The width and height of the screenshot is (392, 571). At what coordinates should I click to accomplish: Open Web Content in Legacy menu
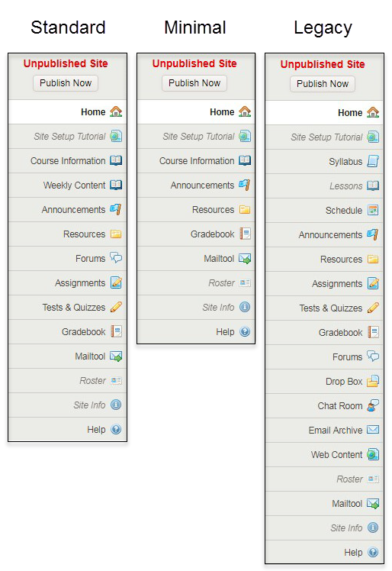(x=324, y=454)
